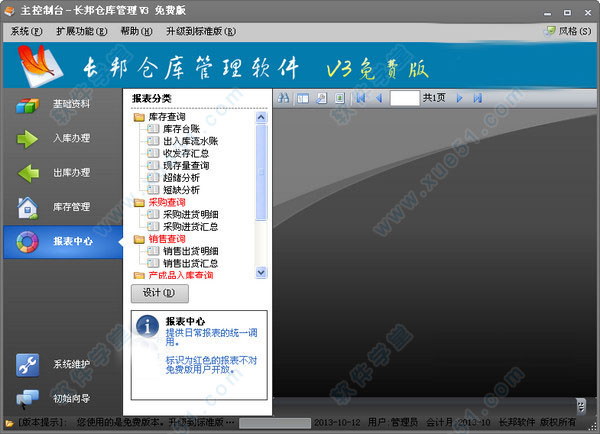Click the application icon in the title bar
This screenshot has height=434, width=600.
click(9, 11)
